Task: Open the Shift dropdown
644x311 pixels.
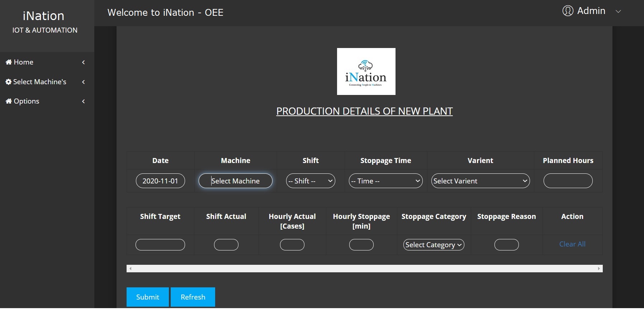Action: point(311,181)
